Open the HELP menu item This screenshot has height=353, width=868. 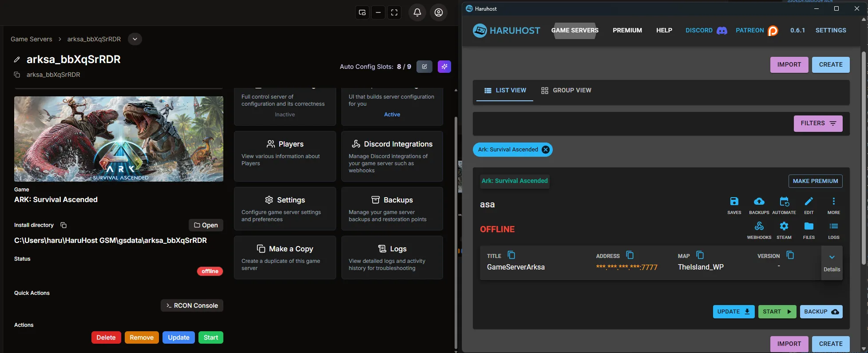pyautogui.click(x=664, y=31)
